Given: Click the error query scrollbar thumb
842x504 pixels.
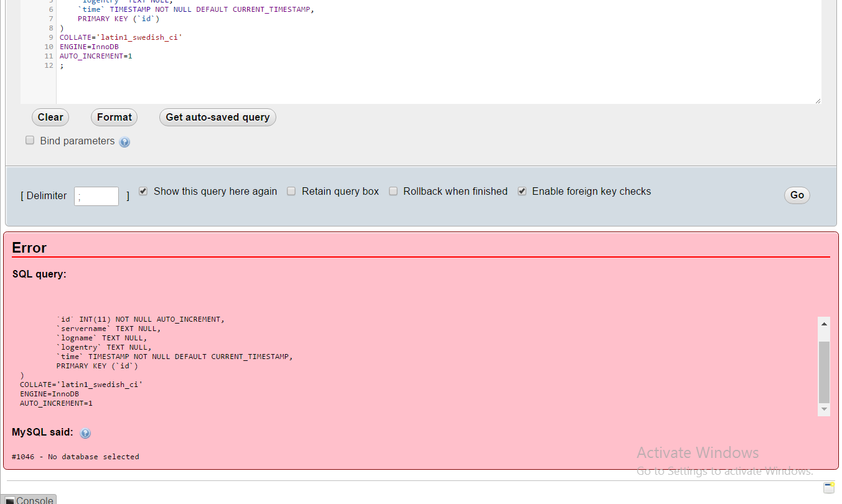Looking at the screenshot, I should pos(824,371).
